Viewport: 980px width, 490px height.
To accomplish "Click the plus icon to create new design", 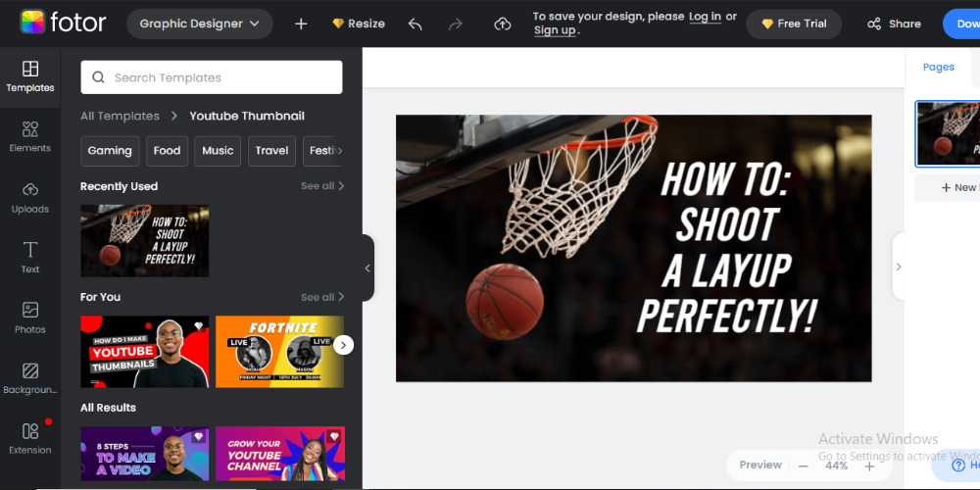I will 301,24.
